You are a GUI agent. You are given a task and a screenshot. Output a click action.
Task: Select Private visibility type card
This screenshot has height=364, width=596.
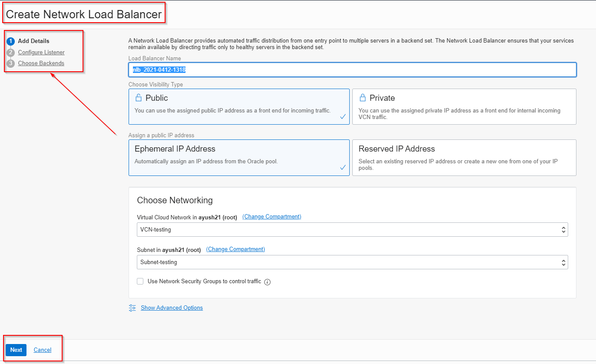point(464,107)
